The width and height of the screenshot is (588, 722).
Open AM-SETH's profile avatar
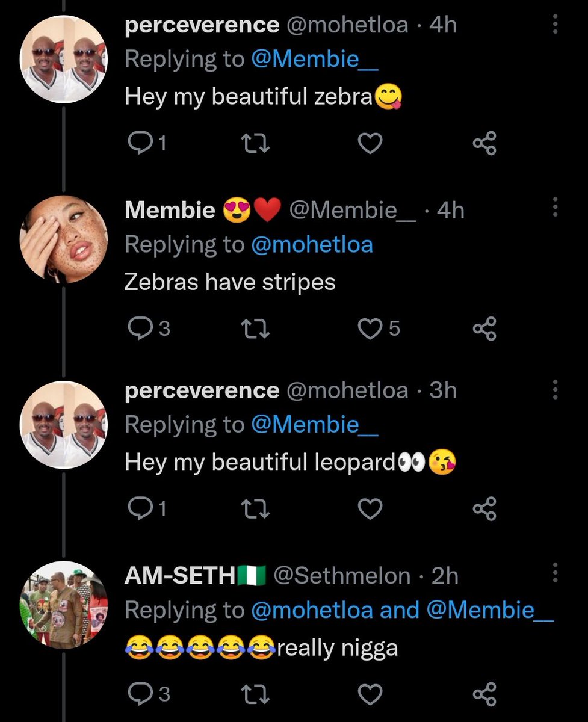pyautogui.click(x=64, y=605)
